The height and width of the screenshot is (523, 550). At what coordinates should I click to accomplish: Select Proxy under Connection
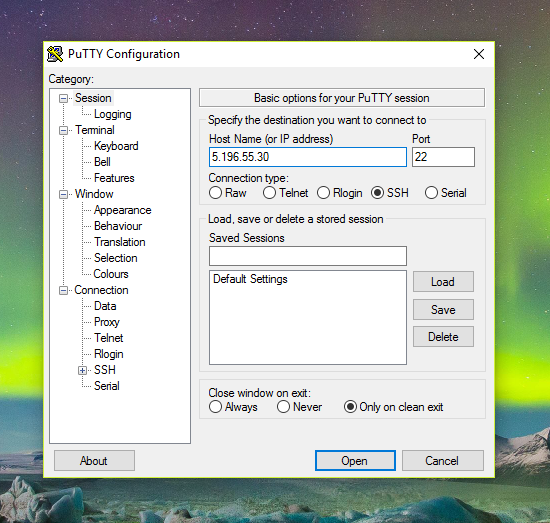point(107,322)
